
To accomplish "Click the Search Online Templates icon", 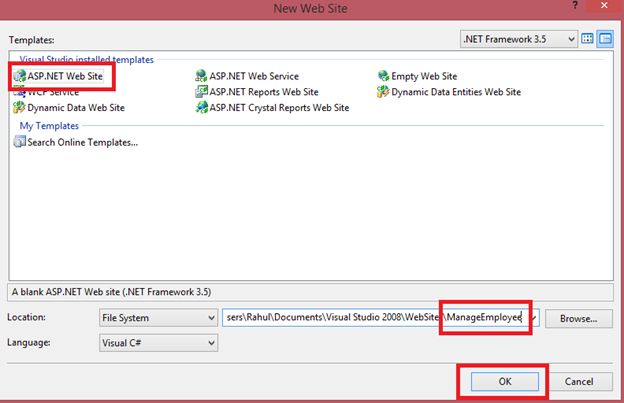I will [x=20, y=142].
